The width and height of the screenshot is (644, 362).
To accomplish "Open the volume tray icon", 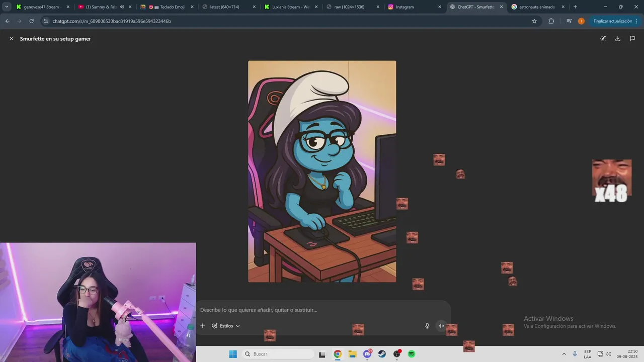I will pyautogui.click(x=608, y=354).
